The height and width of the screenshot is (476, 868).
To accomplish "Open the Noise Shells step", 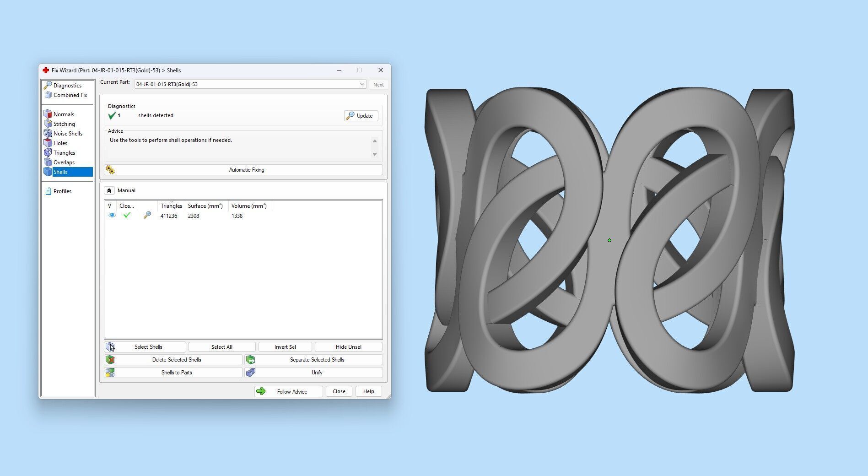I will coord(63,134).
